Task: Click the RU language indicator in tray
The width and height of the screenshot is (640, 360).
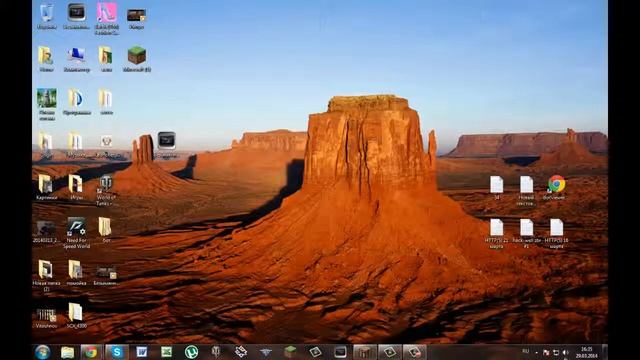Action: 525,351
